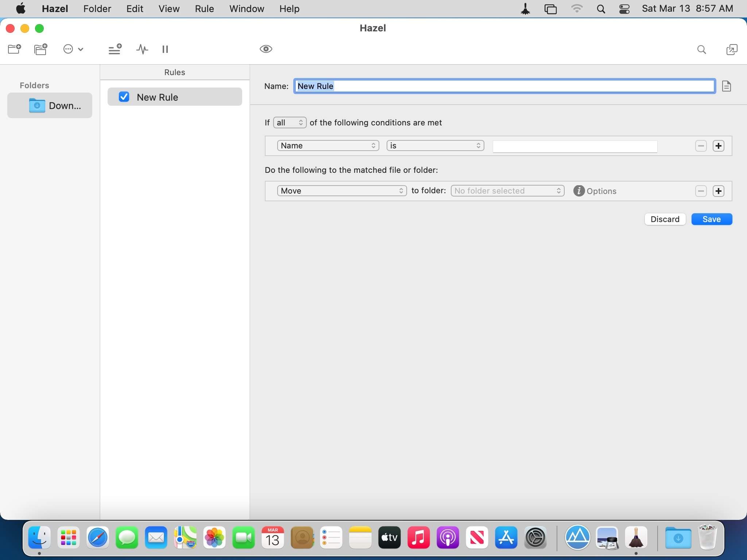The height and width of the screenshot is (560, 747).
Task: Open the Folder menu in menu bar
Action: [x=97, y=8]
